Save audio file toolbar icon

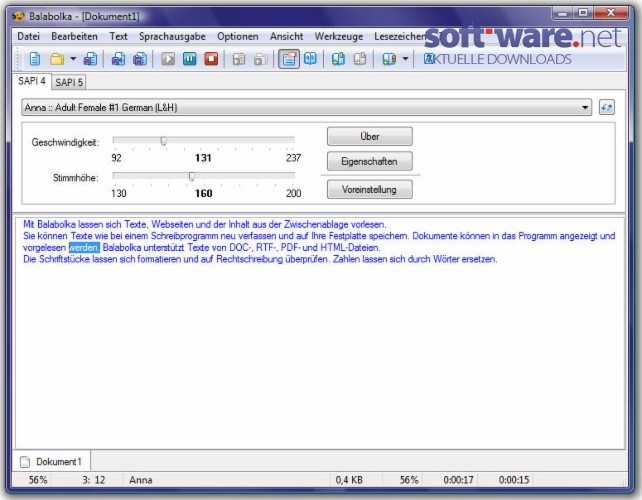118,59
